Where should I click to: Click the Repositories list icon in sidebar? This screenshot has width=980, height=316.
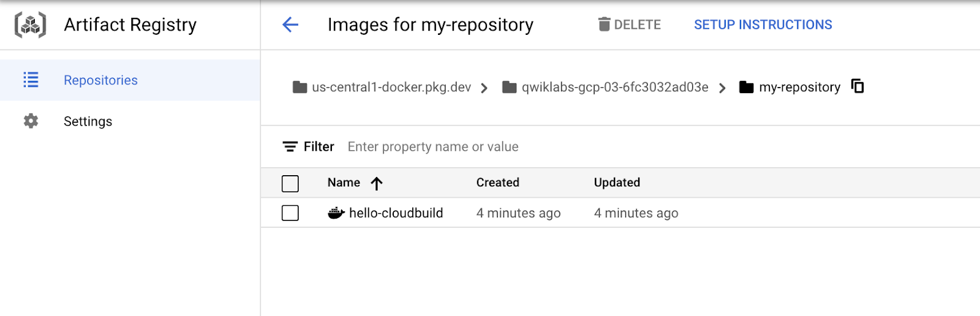tap(31, 80)
